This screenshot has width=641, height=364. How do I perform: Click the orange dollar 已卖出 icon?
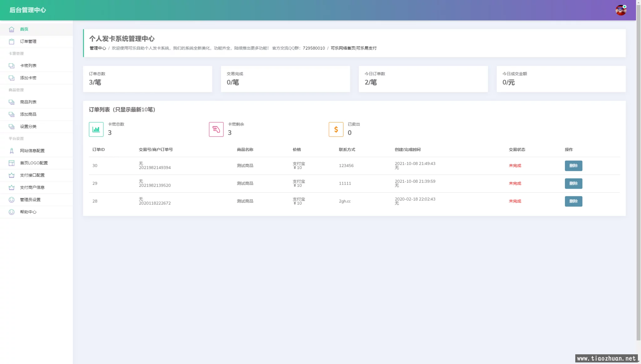[336, 129]
